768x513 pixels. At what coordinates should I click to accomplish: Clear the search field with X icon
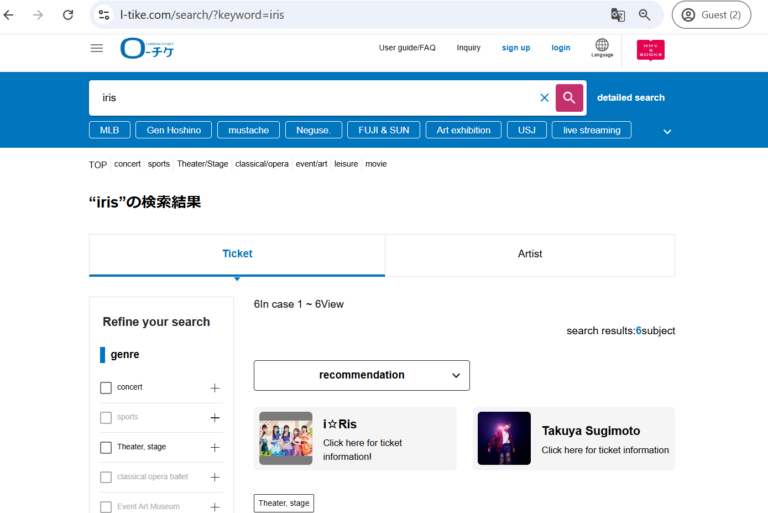(544, 98)
